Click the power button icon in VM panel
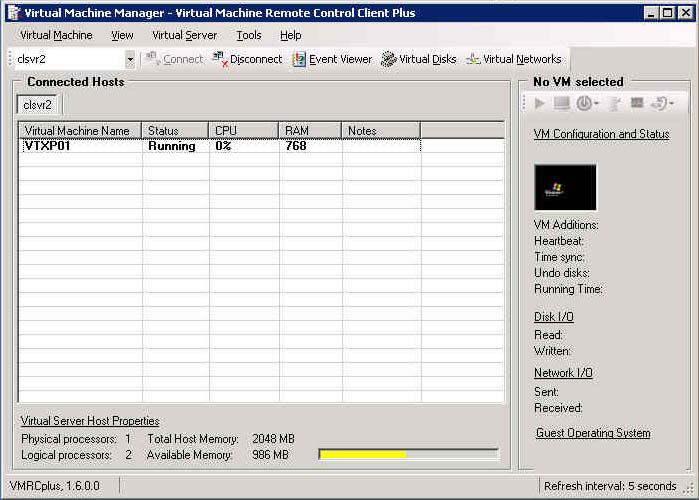The height and width of the screenshot is (500, 699). [x=584, y=103]
